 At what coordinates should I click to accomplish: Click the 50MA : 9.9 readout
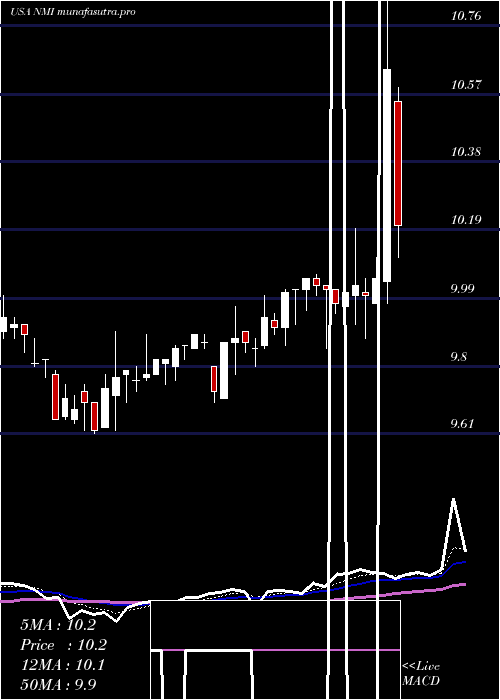coord(58,684)
